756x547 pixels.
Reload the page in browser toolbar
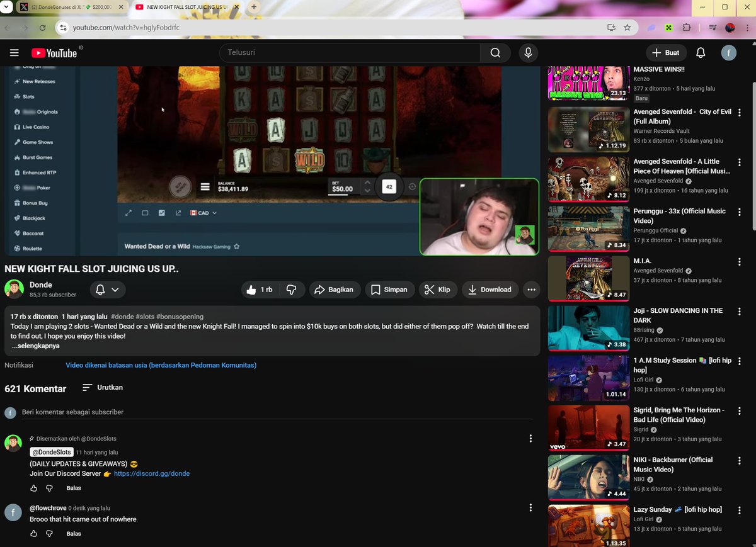(42, 28)
